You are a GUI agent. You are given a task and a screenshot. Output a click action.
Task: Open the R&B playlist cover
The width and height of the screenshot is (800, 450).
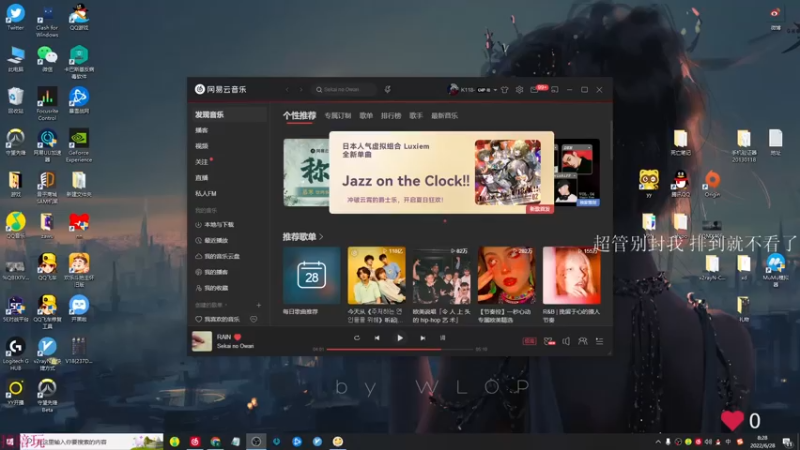click(571, 276)
